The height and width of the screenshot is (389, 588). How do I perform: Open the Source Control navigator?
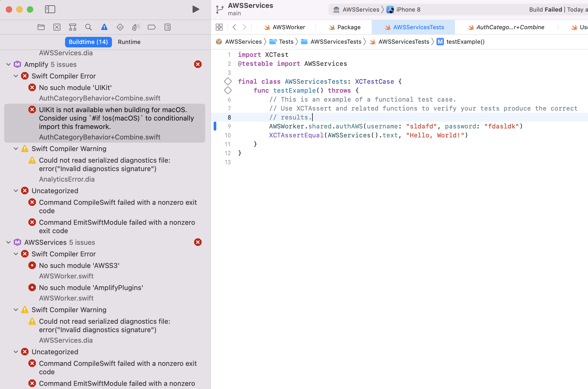click(x=57, y=27)
